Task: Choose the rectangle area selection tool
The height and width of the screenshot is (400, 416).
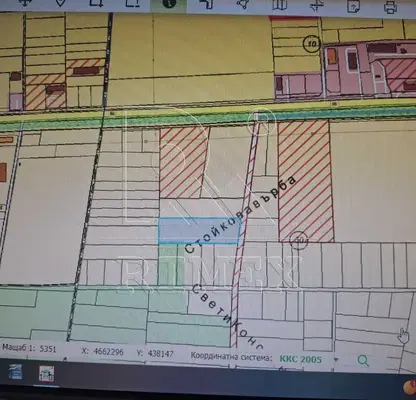Action: (x=96, y=3)
